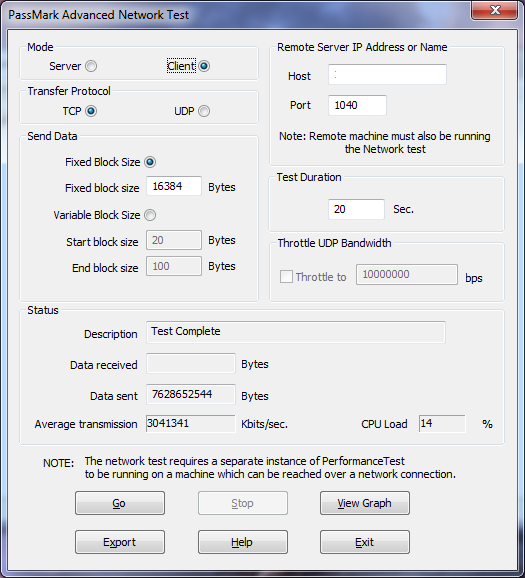Enable Throttle to checkbox
The height and width of the screenshot is (578, 525).
(x=286, y=276)
